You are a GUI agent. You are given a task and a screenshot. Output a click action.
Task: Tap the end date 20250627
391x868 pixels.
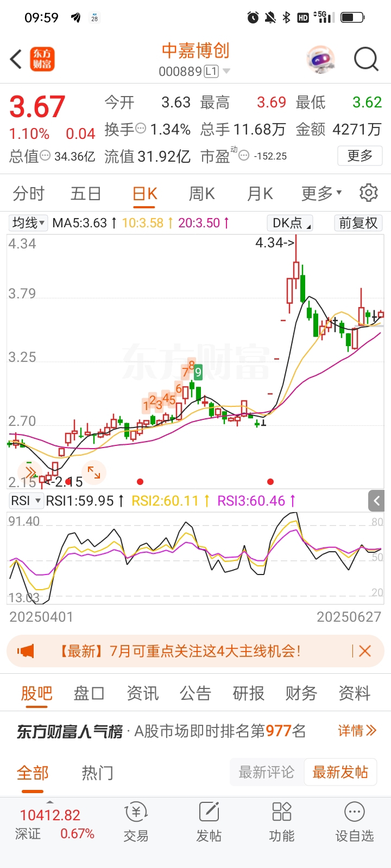tap(349, 617)
